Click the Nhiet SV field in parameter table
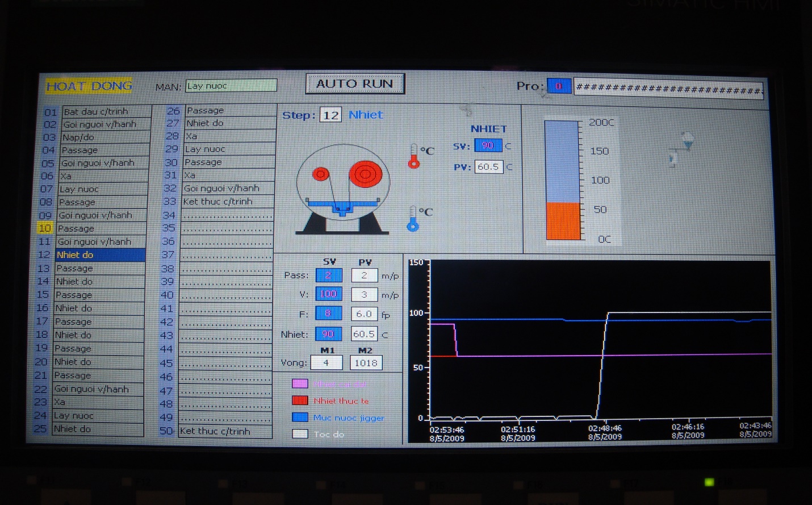The image size is (812, 505). point(329,334)
